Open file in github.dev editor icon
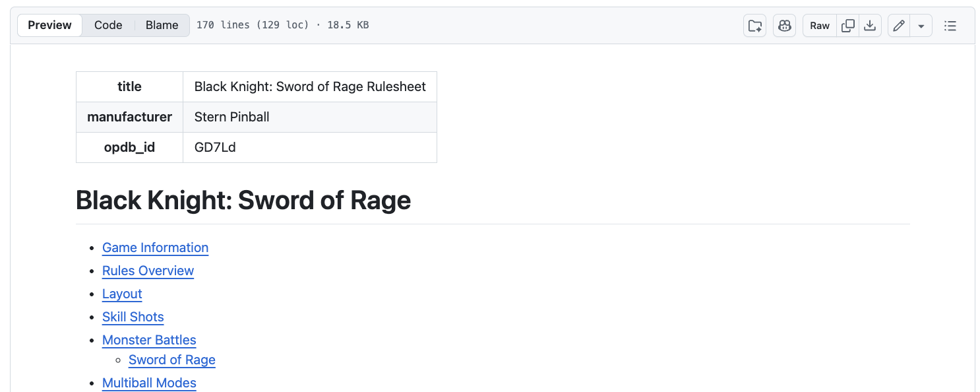 point(754,26)
